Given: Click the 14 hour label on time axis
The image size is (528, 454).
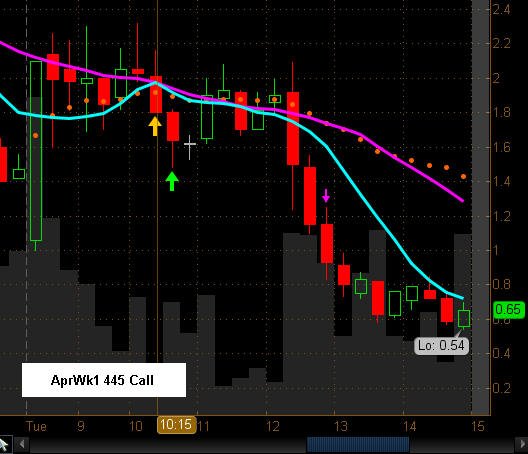Looking at the screenshot, I should (409, 426).
